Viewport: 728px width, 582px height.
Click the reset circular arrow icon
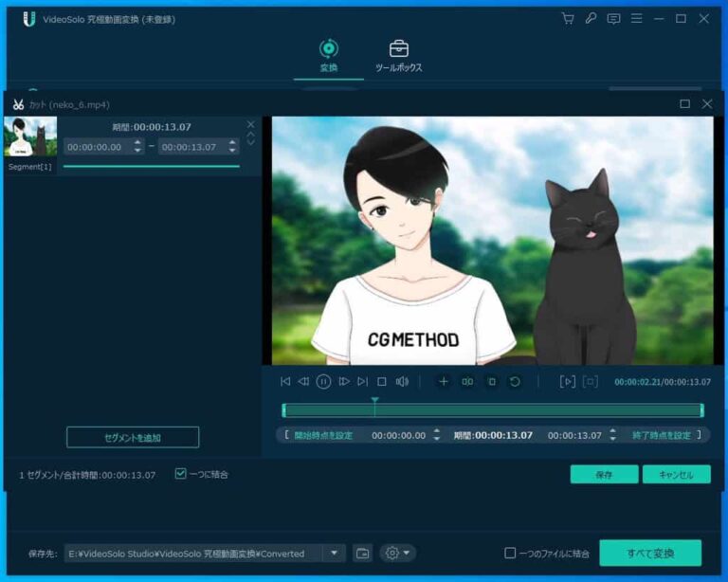[515, 382]
